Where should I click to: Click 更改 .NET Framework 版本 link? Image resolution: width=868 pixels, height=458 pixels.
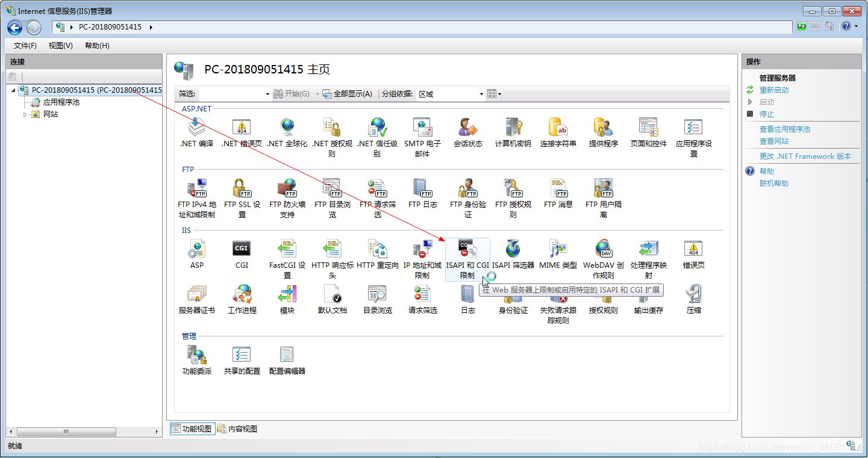(805, 156)
